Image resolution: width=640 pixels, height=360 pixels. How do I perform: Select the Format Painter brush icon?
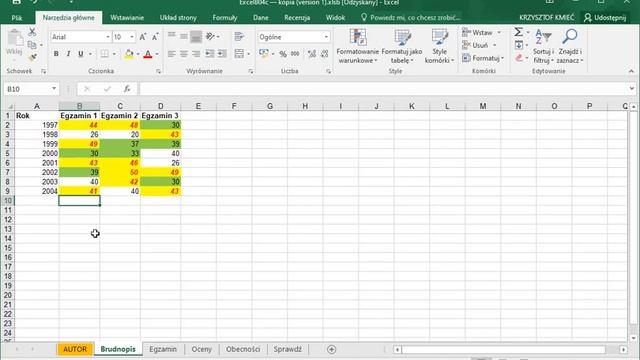32,58
